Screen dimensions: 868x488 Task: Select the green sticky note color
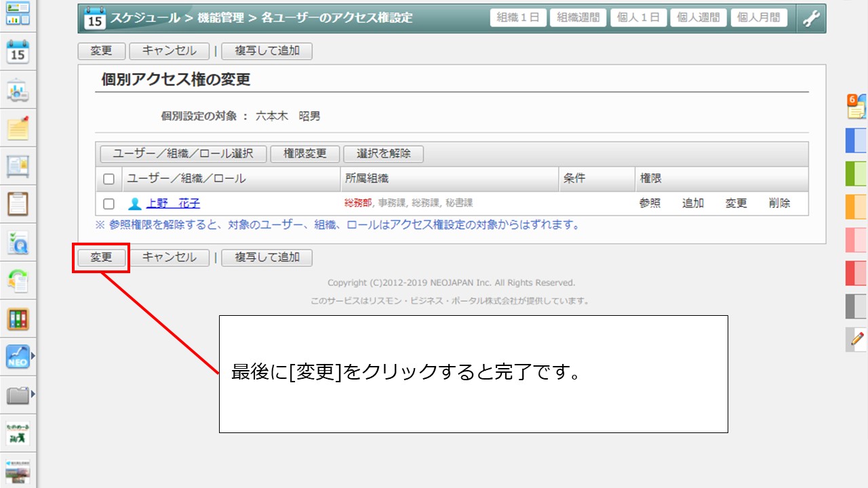click(x=856, y=174)
